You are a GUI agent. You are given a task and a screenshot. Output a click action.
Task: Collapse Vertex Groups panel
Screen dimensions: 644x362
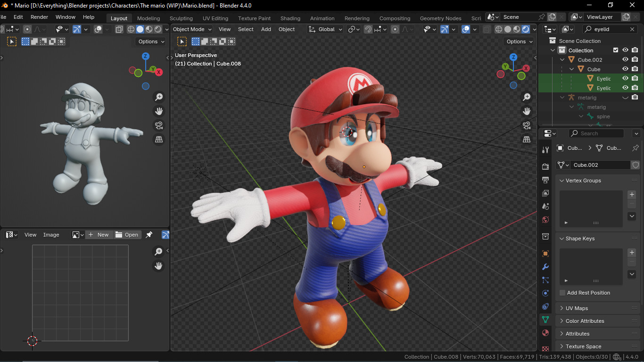click(562, 181)
